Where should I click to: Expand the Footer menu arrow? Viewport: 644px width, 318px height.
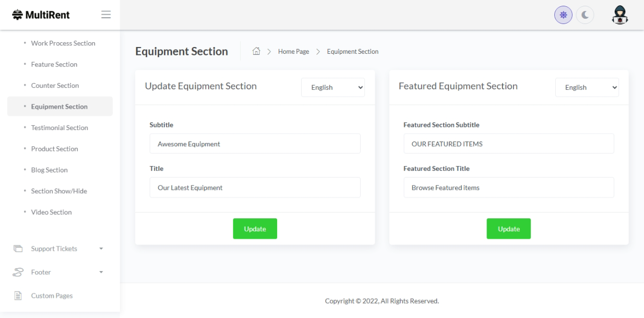coord(101,273)
